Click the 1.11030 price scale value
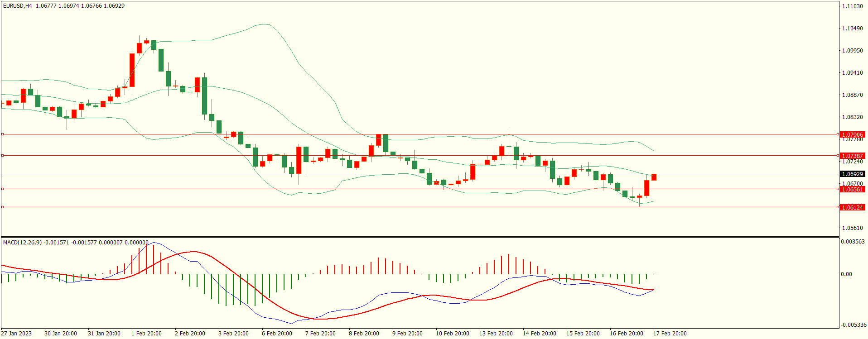This screenshot has height=339, width=868. [x=852, y=6]
